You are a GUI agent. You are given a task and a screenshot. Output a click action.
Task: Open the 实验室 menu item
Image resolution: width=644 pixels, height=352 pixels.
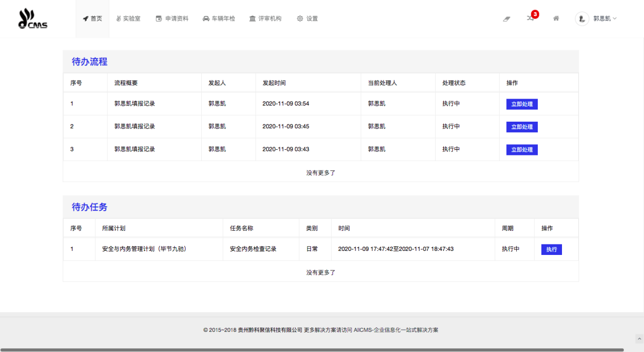pos(128,19)
